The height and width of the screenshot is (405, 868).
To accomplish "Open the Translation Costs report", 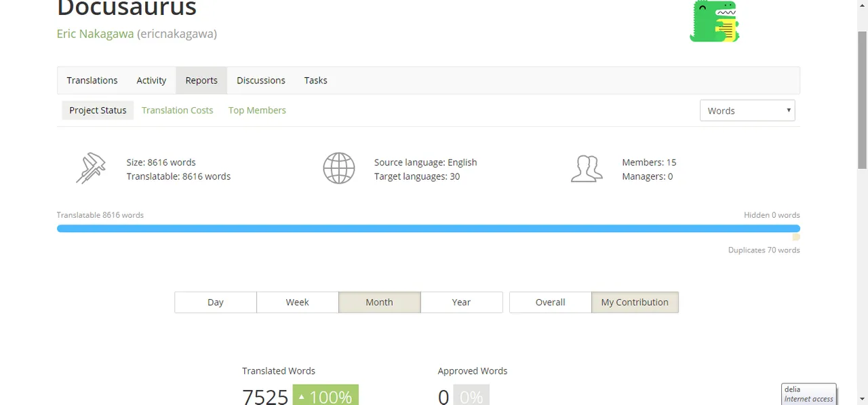I will click(x=178, y=110).
